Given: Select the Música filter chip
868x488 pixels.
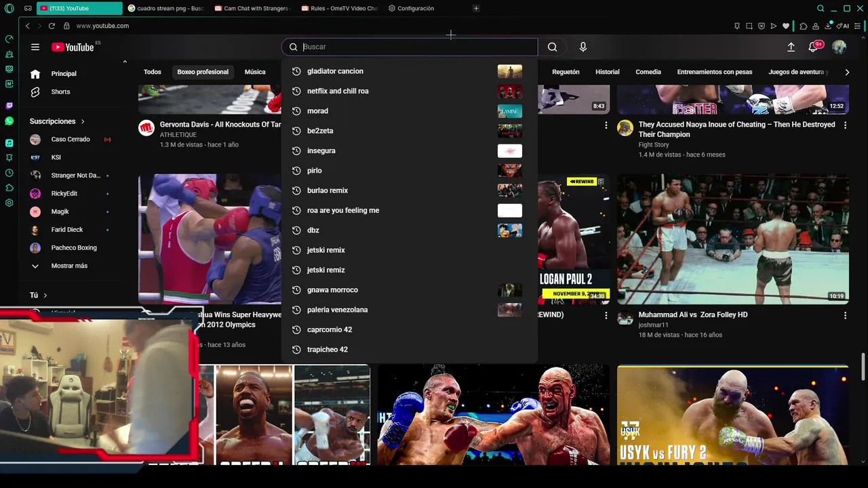Looking at the screenshot, I should click(255, 72).
